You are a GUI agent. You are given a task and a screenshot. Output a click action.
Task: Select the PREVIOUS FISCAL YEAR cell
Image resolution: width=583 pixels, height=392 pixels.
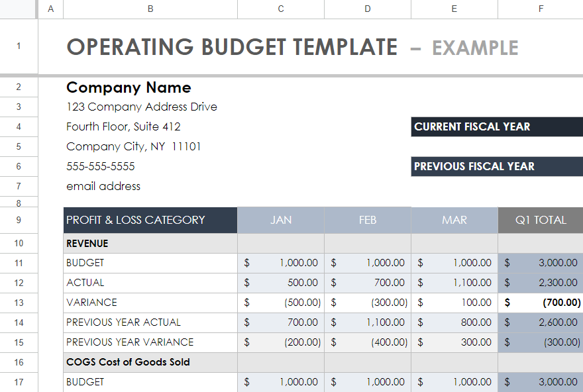pyautogui.click(x=497, y=166)
